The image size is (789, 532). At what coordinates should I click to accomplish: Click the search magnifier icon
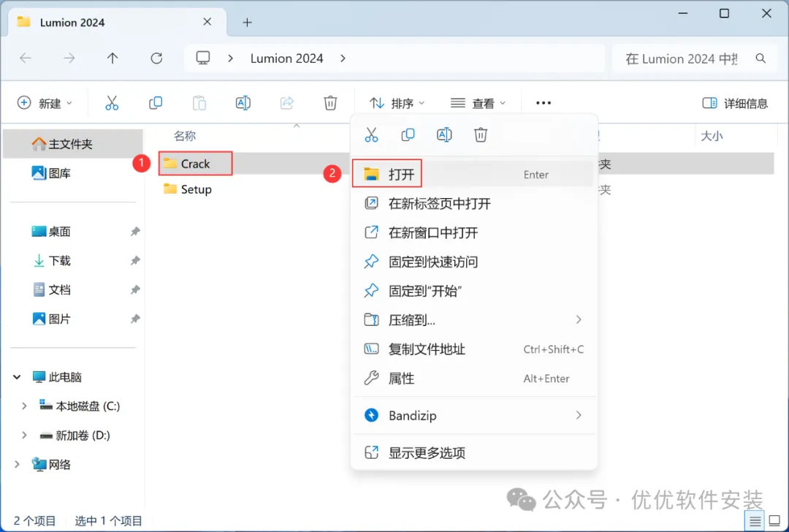click(761, 58)
